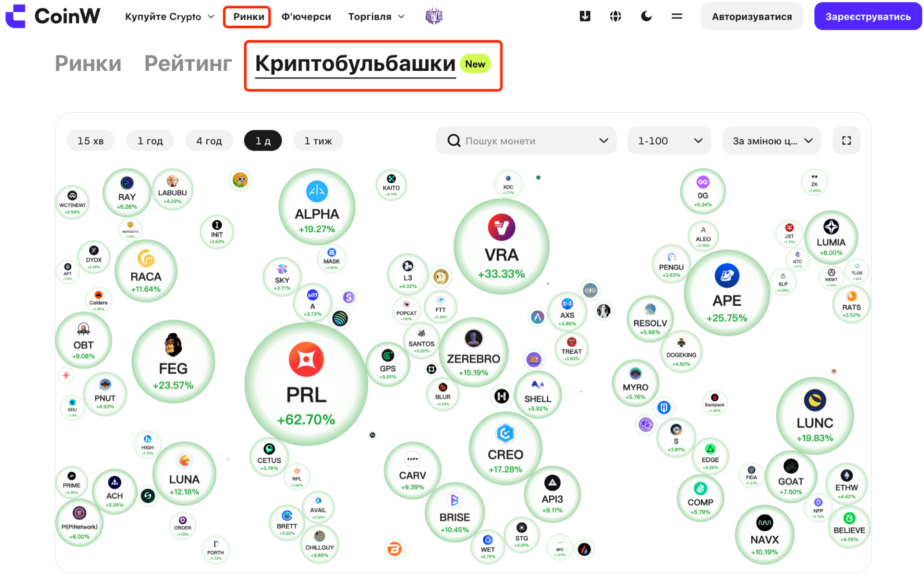924x575 pixels.
Task: Open the 1-100 range dropdown
Action: click(669, 141)
